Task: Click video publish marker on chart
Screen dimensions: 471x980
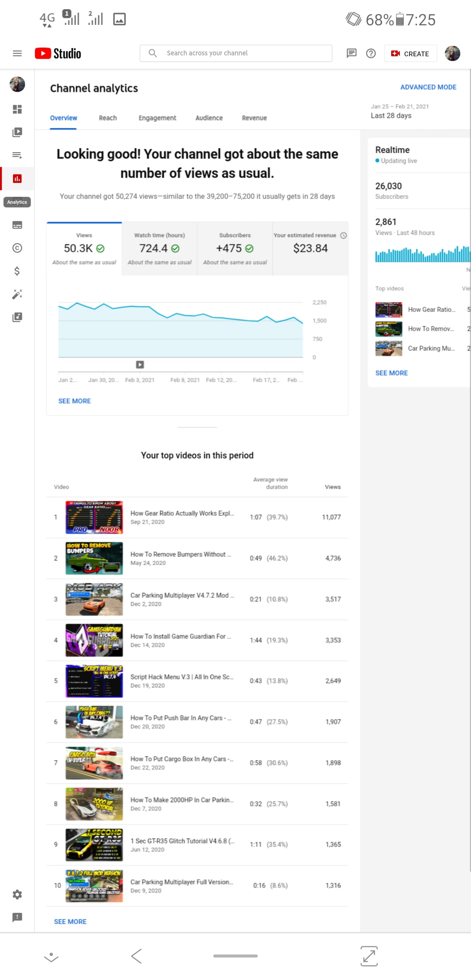Action: [x=140, y=364]
